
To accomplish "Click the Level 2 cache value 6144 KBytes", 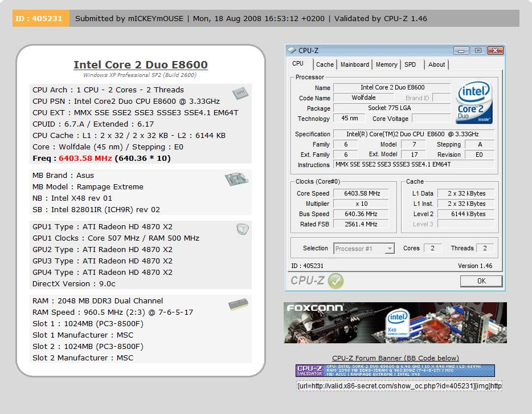I will [466, 214].
